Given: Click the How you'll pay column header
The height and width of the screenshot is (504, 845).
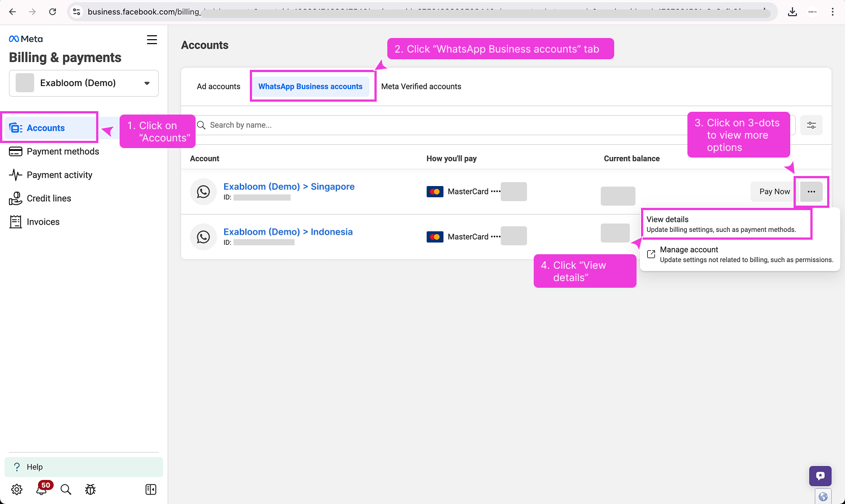Looking at the screenshot, I should [x=452, y=159].
